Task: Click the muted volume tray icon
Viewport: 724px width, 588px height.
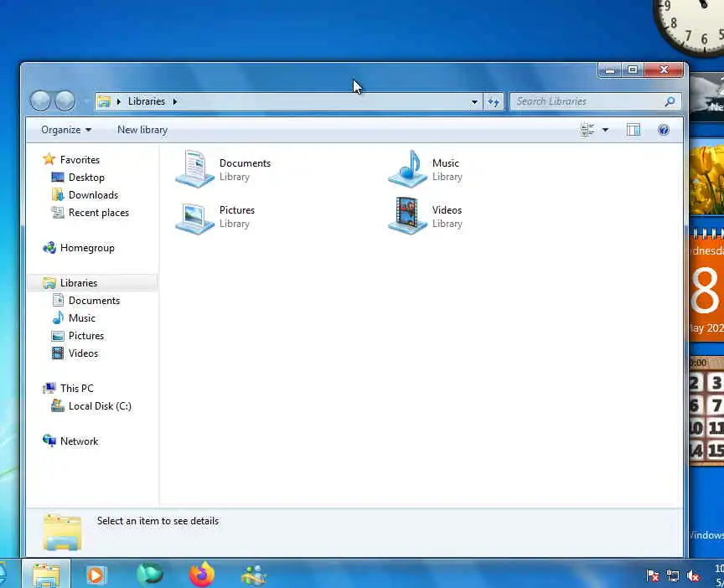Action: (693, 575)
